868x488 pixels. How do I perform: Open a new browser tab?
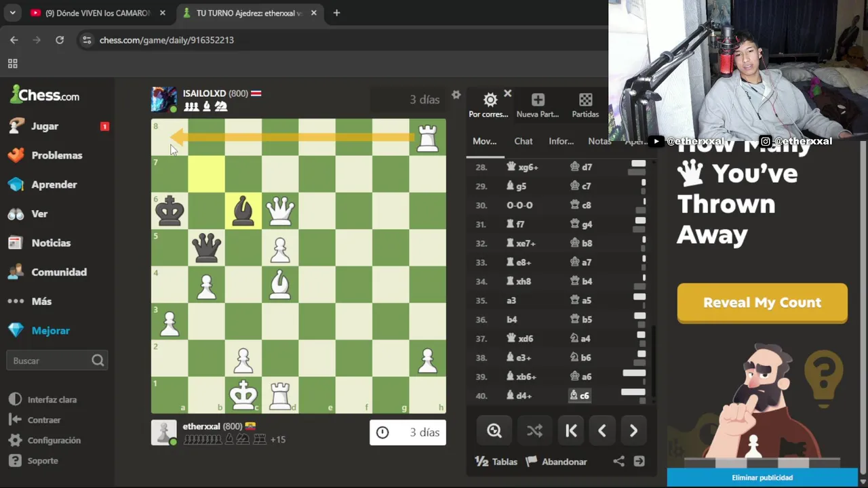(336, 13)
